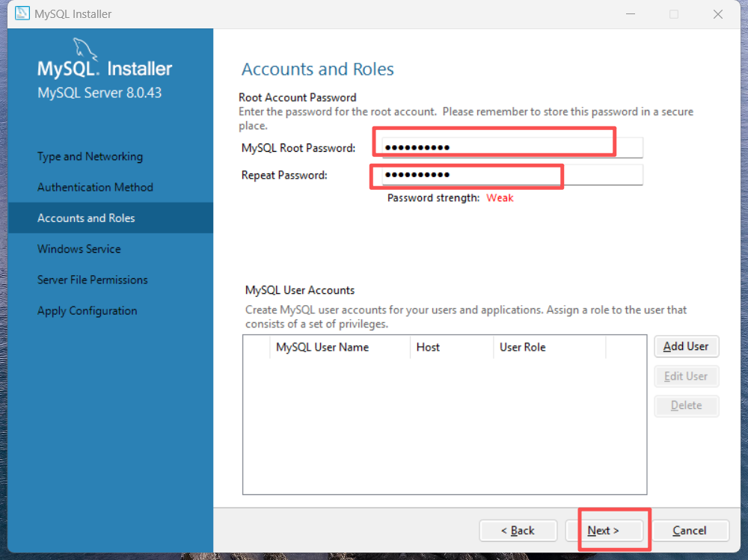Image resolution: width=748 pixels, height=560 pixels.
Task: Click the MySQL dolphin logo in sidebar
Action: pos(85,49)
